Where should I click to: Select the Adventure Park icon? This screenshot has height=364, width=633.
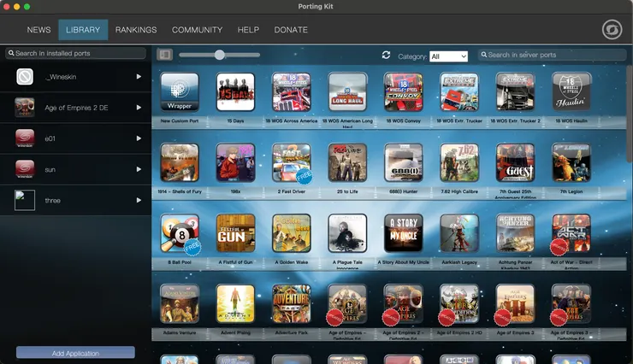click(292, 303)
